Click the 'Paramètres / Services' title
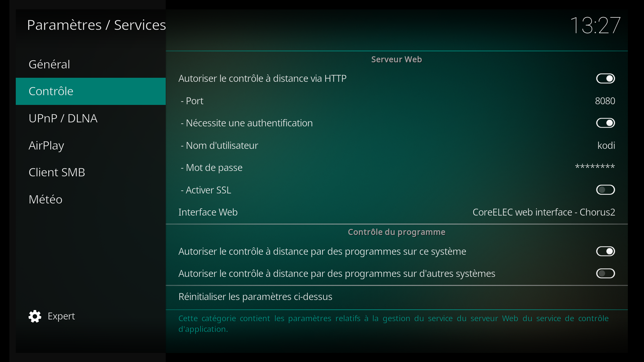 click(x=96, y=25)
